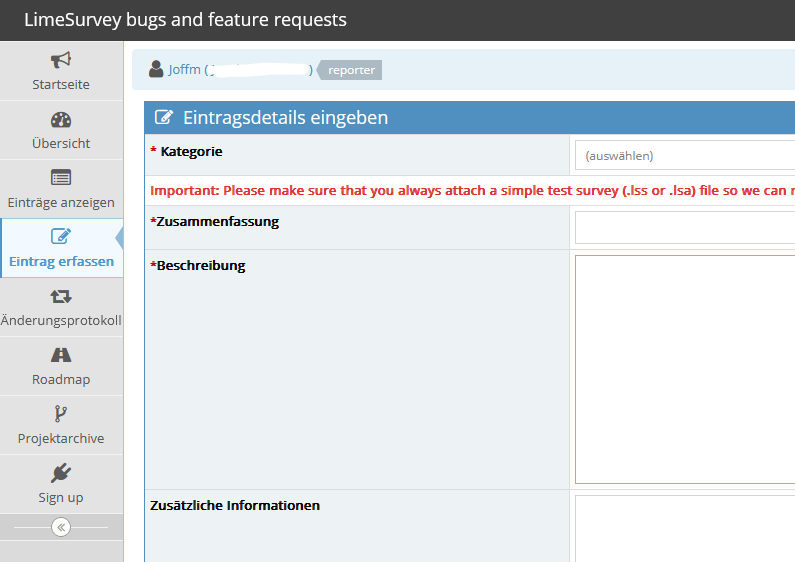Click the Eintragsdetails eingeben header edit icon
This screenshot has height=562, width=795.
point(164,118)
